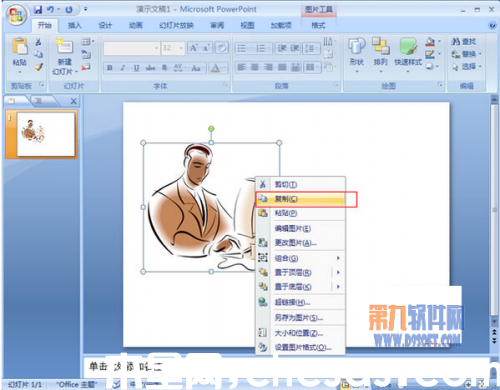Toggle strikethrough formatting

pos(150,68)
